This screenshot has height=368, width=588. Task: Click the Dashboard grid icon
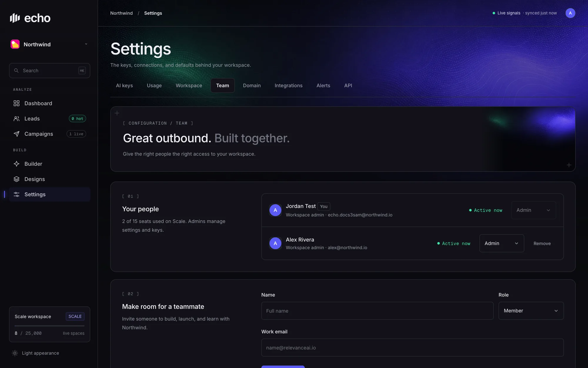pos(16,103)
